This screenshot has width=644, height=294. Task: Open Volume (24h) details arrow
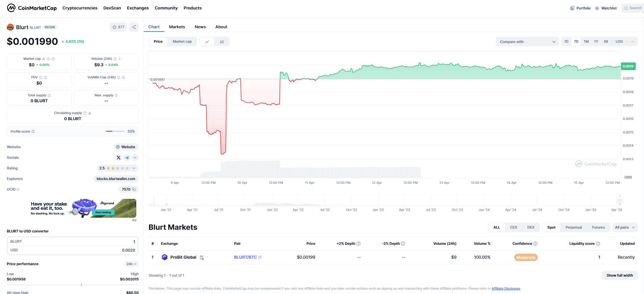(x=120, y=59)
